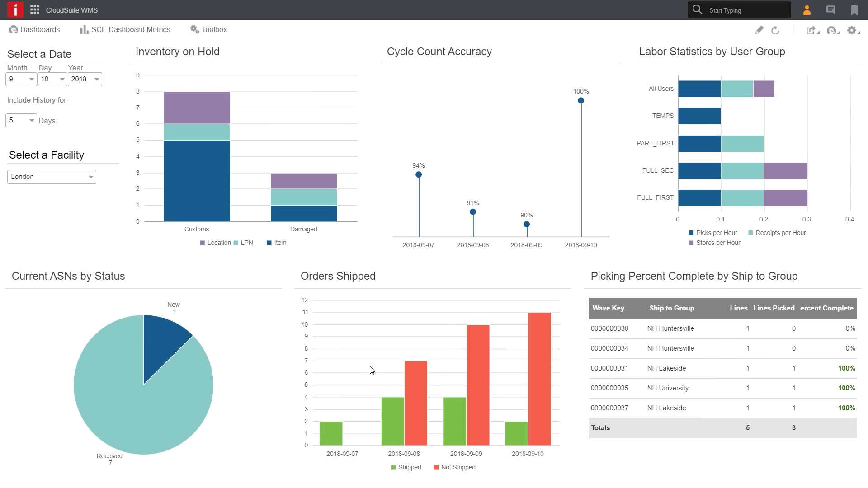Click the pencil edit dashboard icon
This screenshot has height=488, width=868.
point(759,30)
